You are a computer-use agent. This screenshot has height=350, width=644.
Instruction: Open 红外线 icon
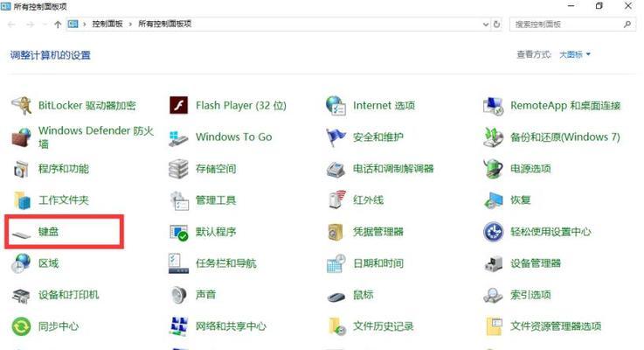336,200
